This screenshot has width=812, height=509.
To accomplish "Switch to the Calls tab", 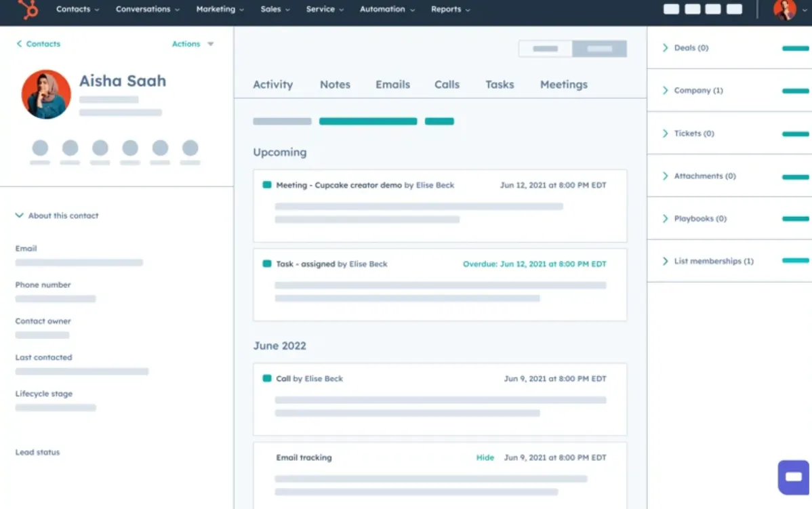I will [x=447, y=85].
